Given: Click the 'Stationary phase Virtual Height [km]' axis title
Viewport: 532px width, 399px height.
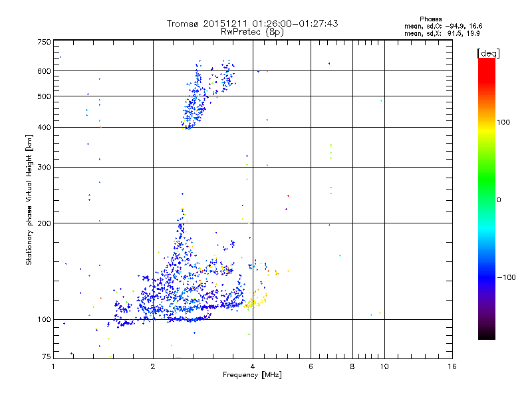Looking at the screenshot, I should [29, 199].
